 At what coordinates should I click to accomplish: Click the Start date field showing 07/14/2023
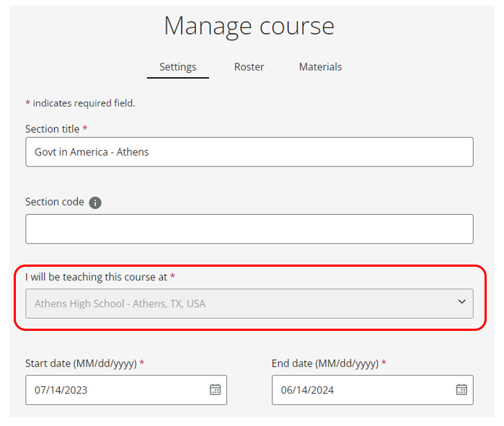(115, 390)
